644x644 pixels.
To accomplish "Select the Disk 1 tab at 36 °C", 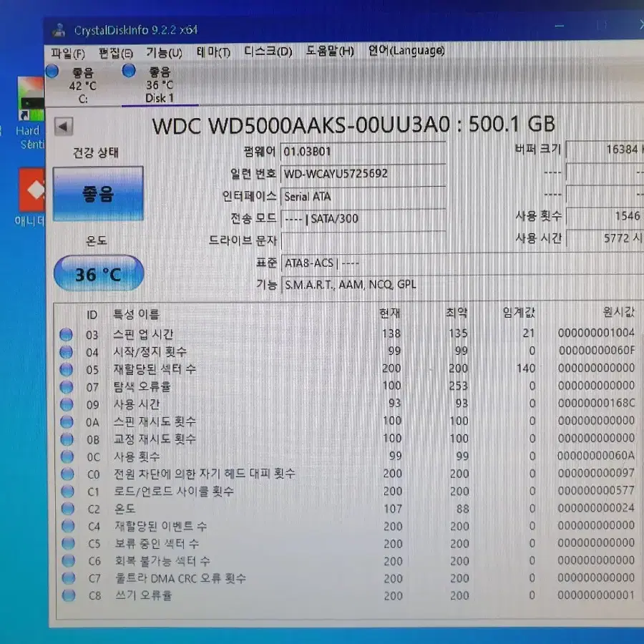I will (160, 84).
